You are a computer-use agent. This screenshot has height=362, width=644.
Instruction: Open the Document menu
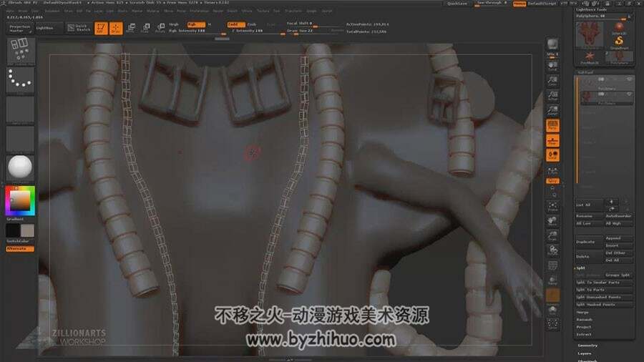pyautogui.click(x=52, y=11)
